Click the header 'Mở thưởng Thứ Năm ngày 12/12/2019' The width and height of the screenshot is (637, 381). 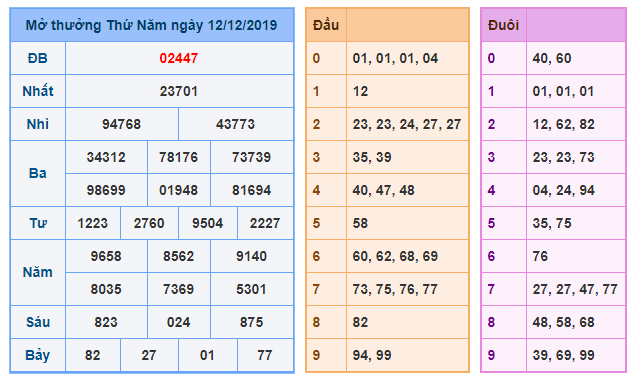coord(152,25)
